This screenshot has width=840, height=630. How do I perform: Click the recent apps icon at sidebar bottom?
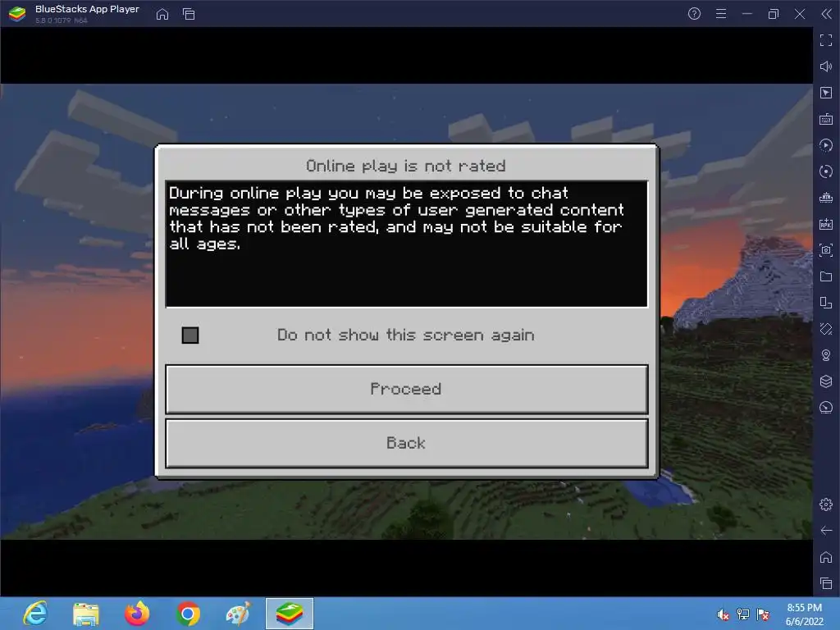click(x=825, y=583)
